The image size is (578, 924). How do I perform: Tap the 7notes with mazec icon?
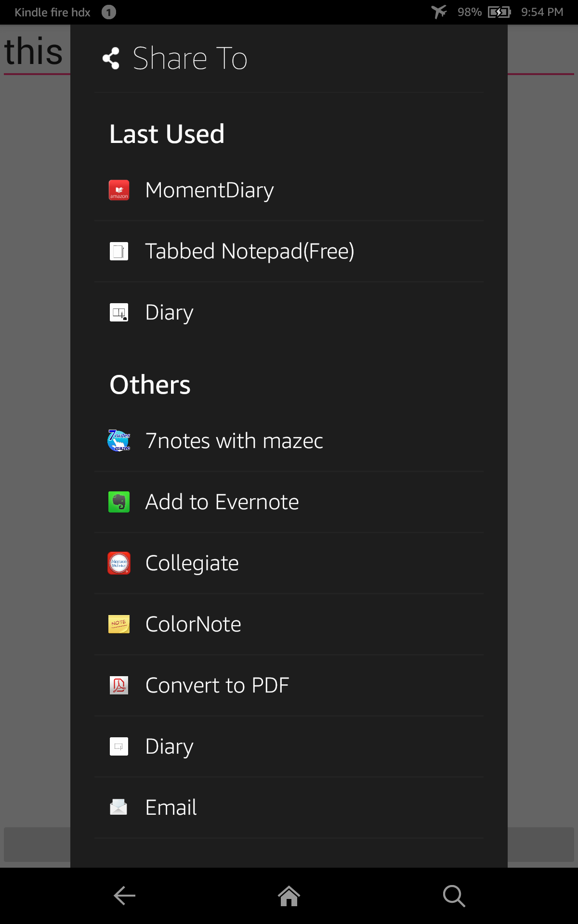pos(118,440)
